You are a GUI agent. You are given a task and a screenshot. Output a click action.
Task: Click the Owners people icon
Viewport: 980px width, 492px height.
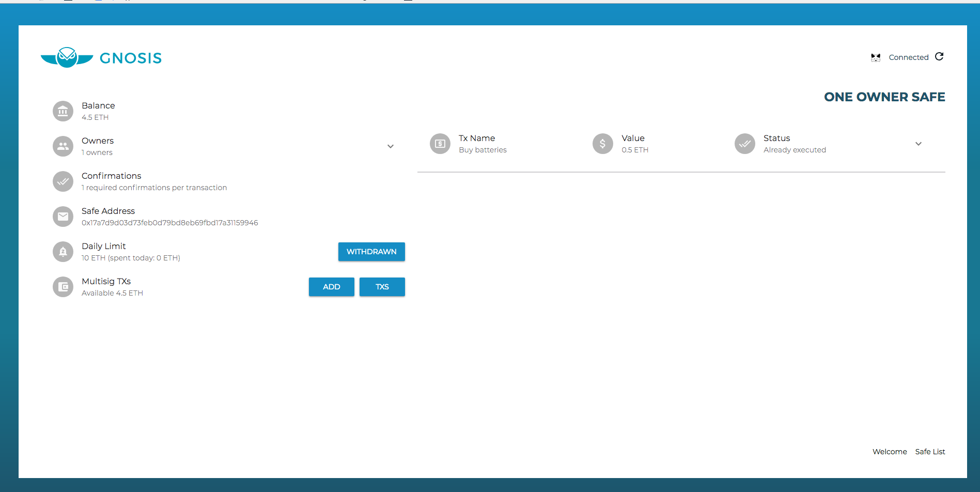(x=63, y=146)
